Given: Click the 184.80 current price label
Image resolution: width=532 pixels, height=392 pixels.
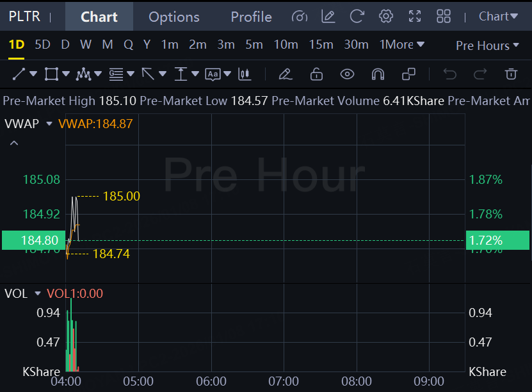Looking at the screenshot, I should [x=33, y=240].
